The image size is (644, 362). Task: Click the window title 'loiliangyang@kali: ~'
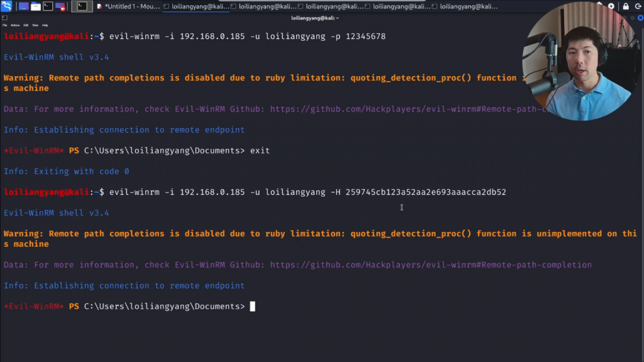pos(315,18)
